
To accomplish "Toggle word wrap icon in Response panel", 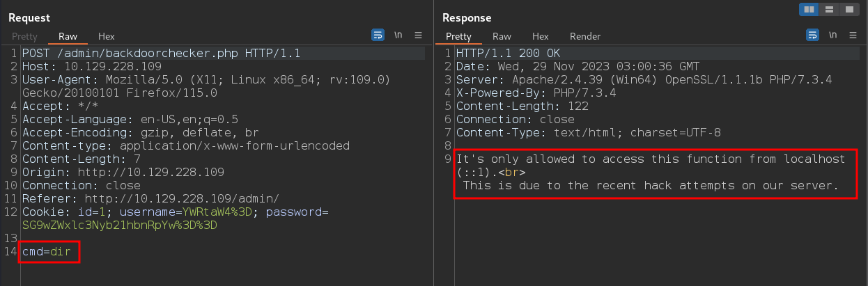I will [812, 35].
